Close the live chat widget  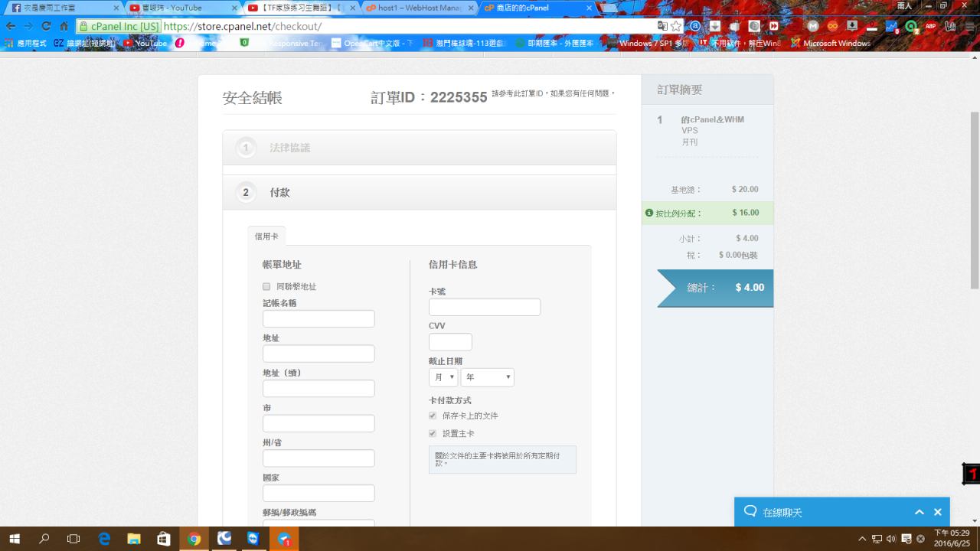click(938, 512)
